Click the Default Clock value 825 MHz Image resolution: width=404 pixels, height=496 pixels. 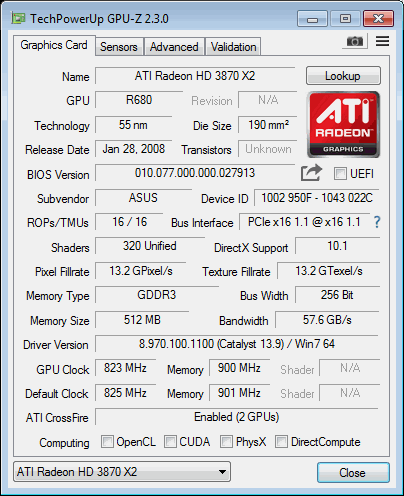pyautogui.click(x=125, y=393)
